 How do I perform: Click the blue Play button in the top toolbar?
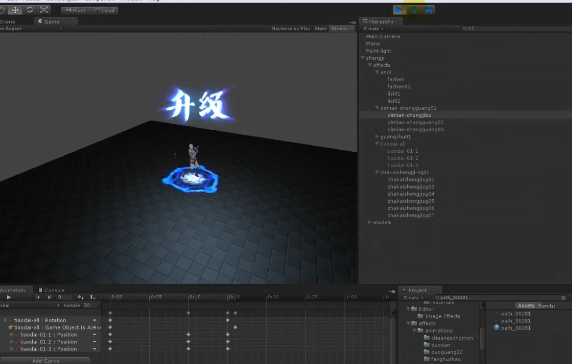[x=399, y=10]
